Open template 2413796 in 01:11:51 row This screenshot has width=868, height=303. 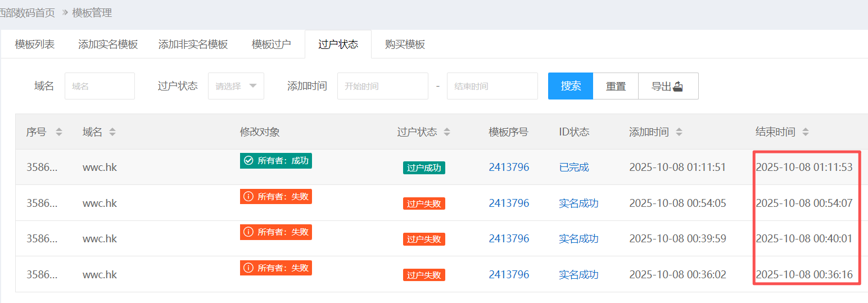[509, 167]
